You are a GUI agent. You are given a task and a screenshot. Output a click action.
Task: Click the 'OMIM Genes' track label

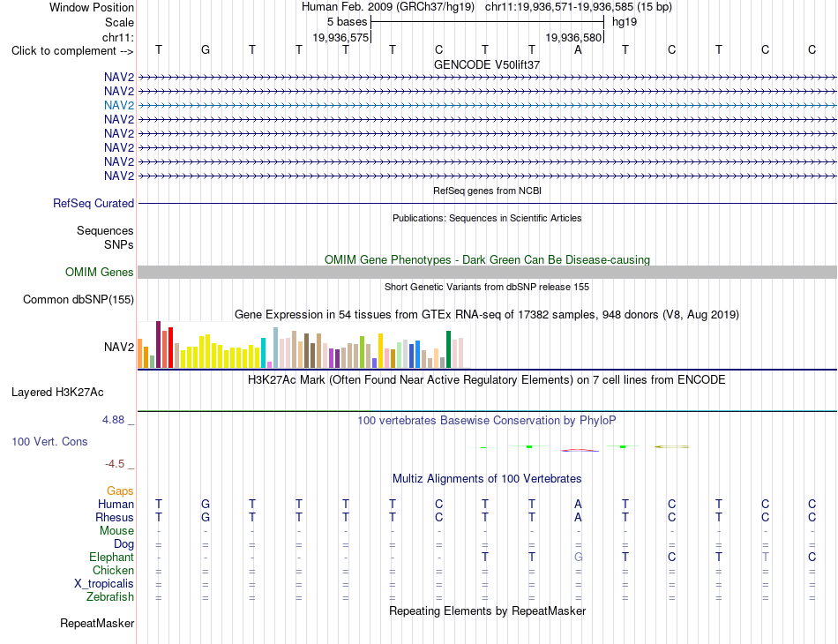[99, 272]
